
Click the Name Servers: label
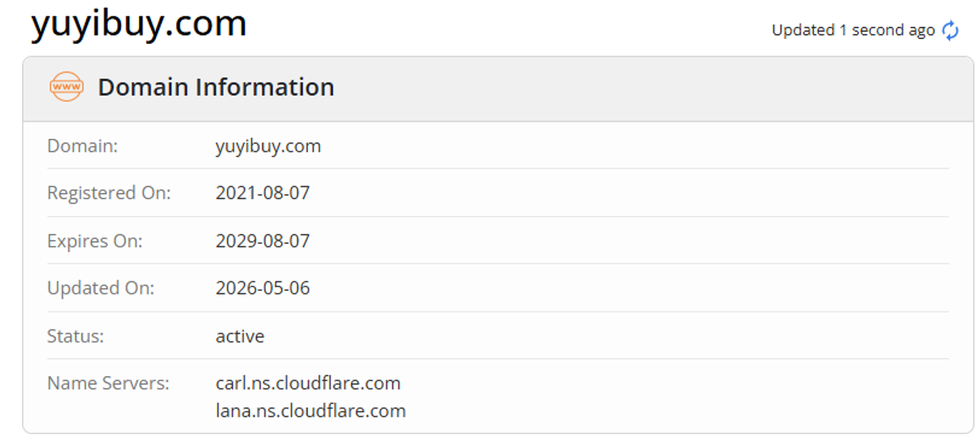point(109,383)
